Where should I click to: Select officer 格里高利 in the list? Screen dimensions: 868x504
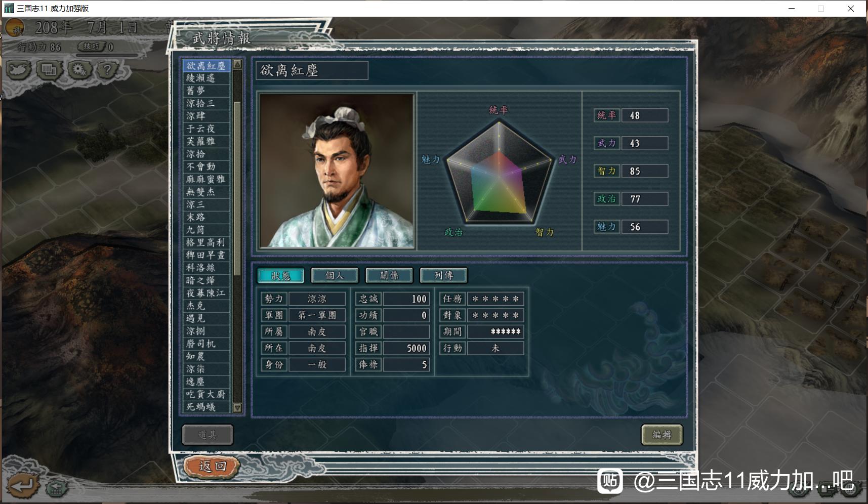click(x=206, y=243)
